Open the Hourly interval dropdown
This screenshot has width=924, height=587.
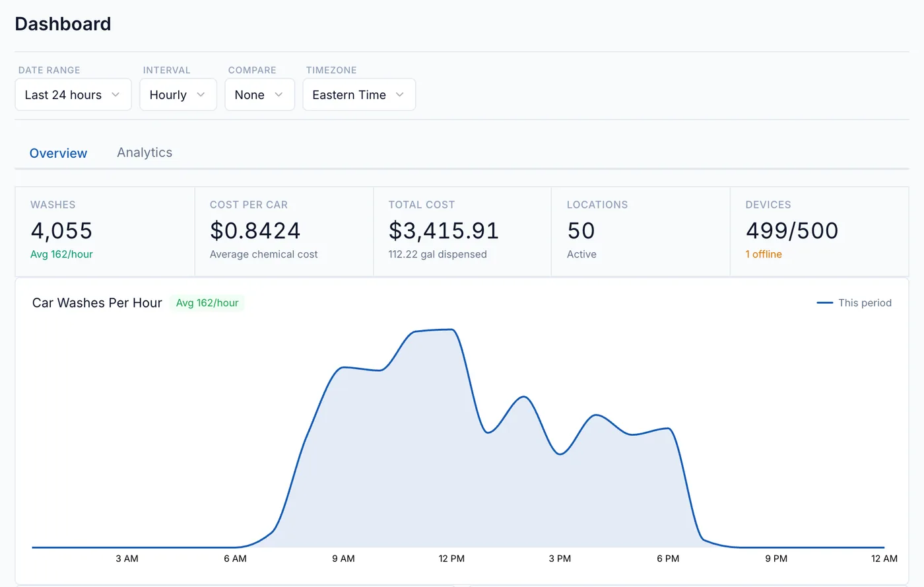click(x=178, y=94)
